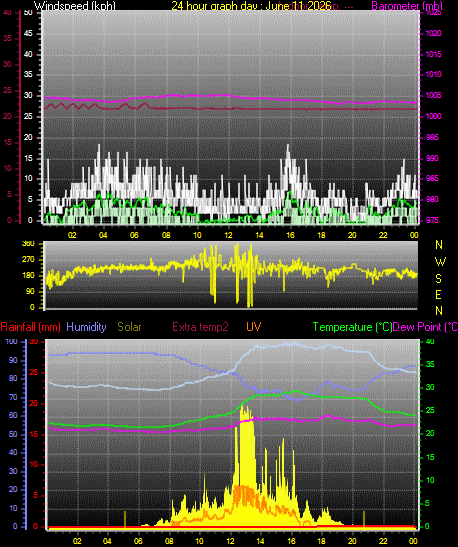Click the "990" barometer axis value

(x=432, y=158)
